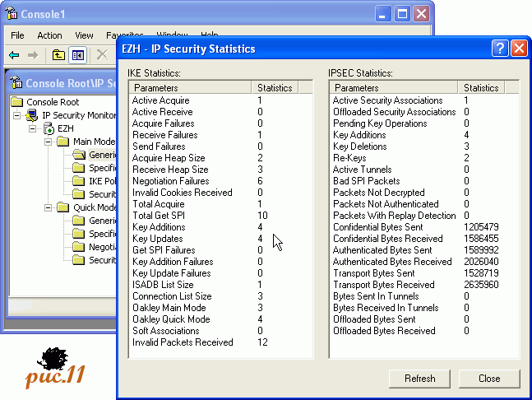Viewport: 532px width, 400px height.
Task: Open the View menu
Action: [x=84, y=35]
